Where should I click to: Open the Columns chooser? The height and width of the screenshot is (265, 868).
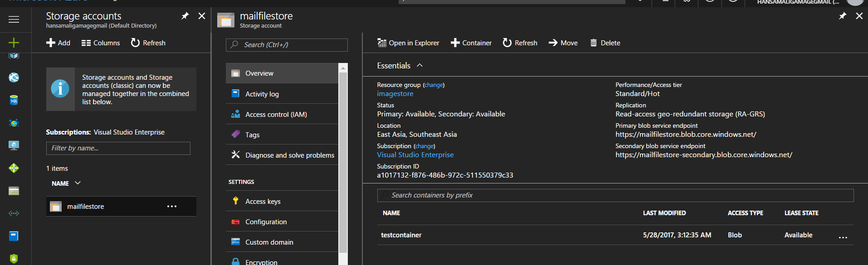pyautogui.click(x=101, y=43)
